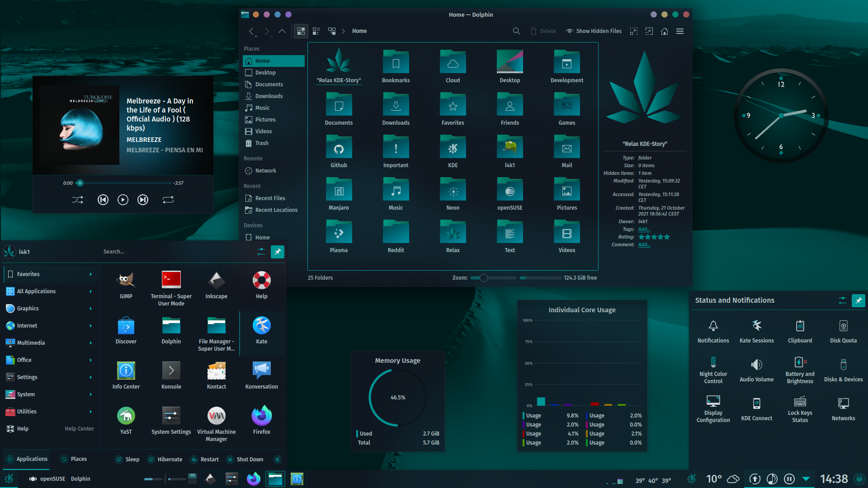Select Trash in Dolphin Places panel

click(x=274, y=143)
